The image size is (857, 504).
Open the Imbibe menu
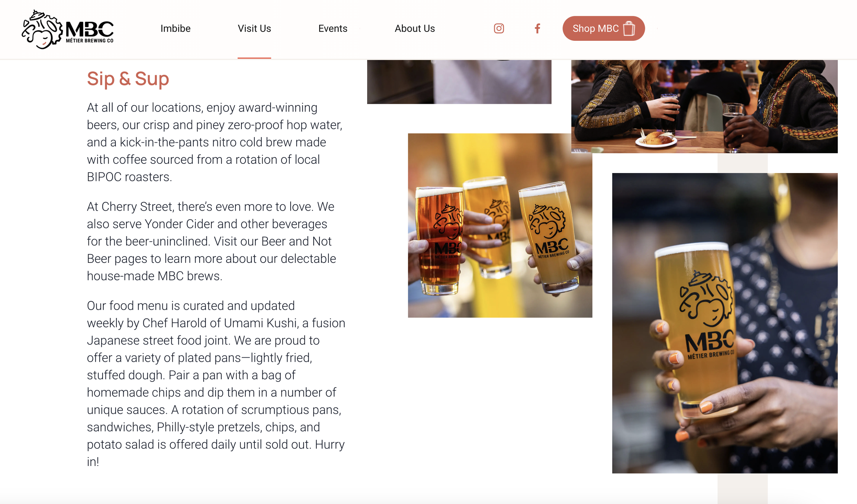pos(176,28)
